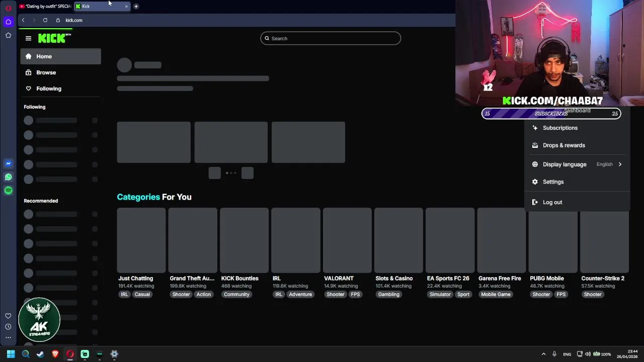Image resolution: width=644 pixels, height=362 pixels.
Task: Open Settings gear in the taskbar
Action: tap(114, 354)
